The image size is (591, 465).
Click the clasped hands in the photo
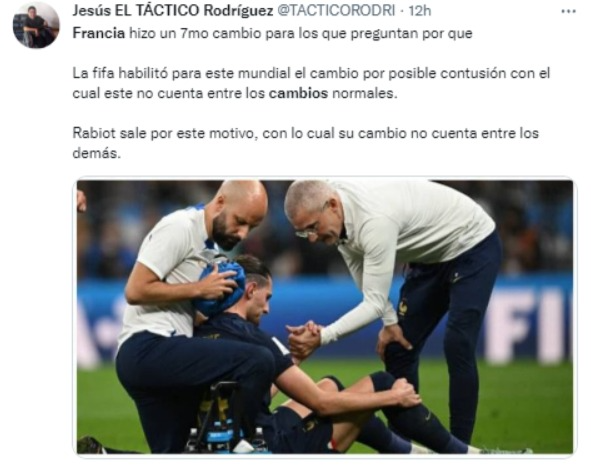(305, 338)
